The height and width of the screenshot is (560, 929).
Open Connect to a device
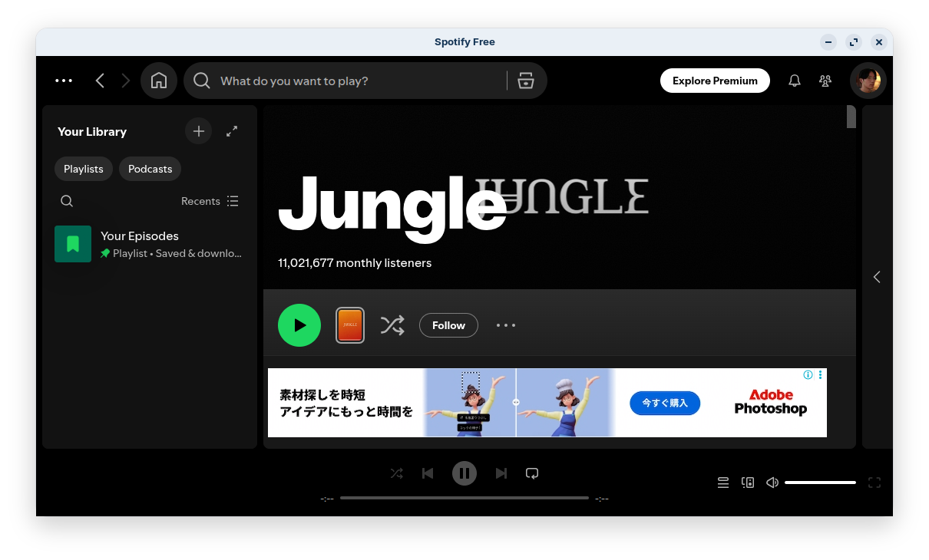click(748, 483)
